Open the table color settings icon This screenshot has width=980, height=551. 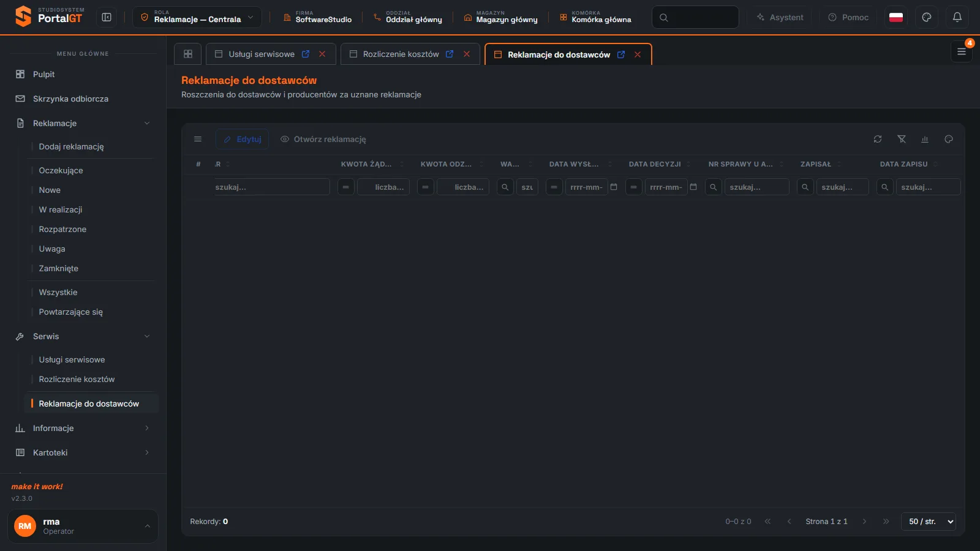(x=949, y=139)
